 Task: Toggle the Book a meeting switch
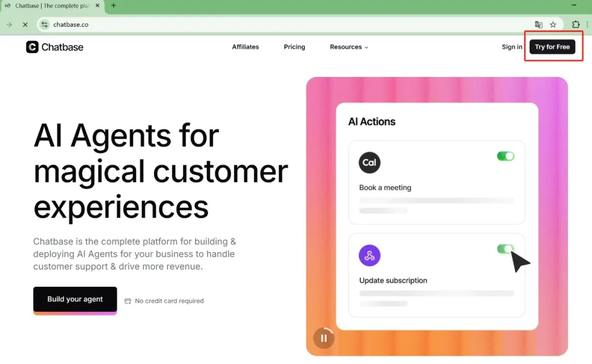[505, 156]
